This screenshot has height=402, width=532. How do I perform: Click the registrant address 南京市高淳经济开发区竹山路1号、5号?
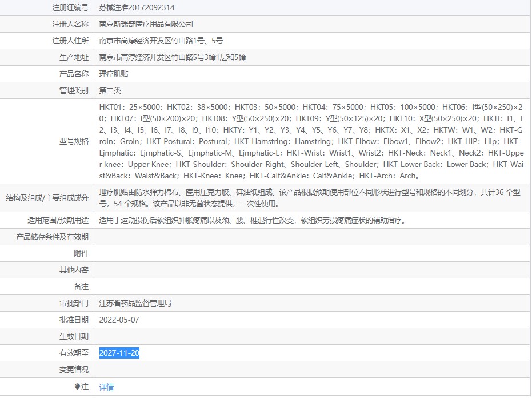pos(161,41)
